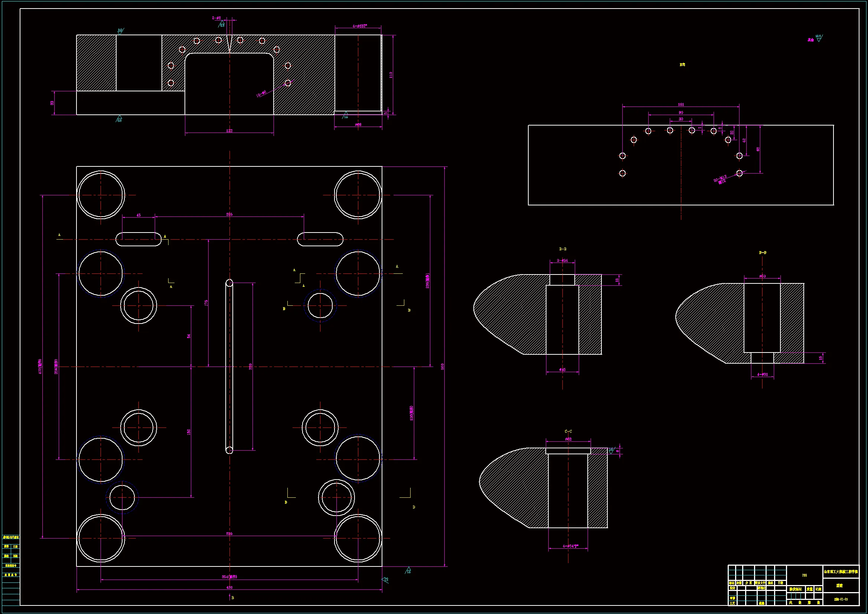Select the 205 slot spacing dimension
This screenshot has height=614, width=868.
pyautogui.click(x=229, y=214)
